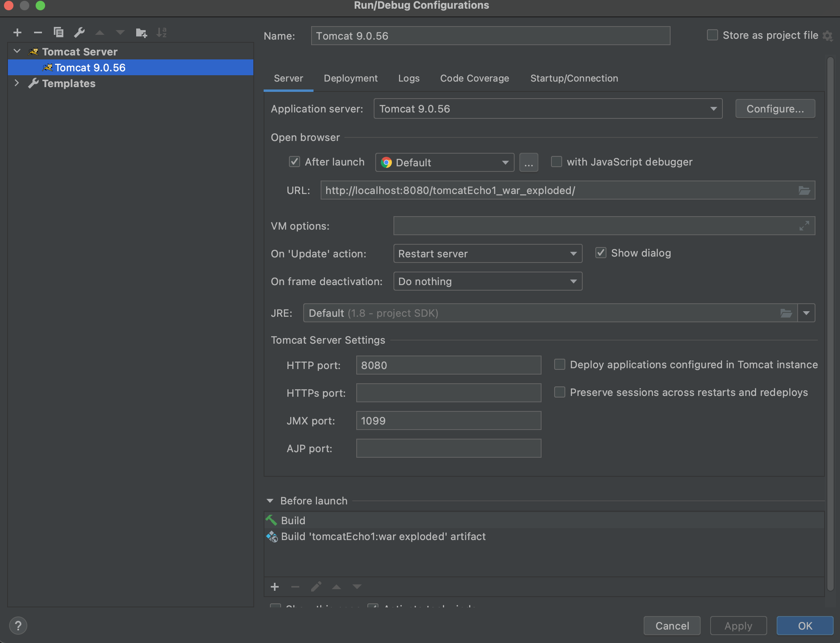
Task: Switch to Deployment tab
Action: point(351,78)
